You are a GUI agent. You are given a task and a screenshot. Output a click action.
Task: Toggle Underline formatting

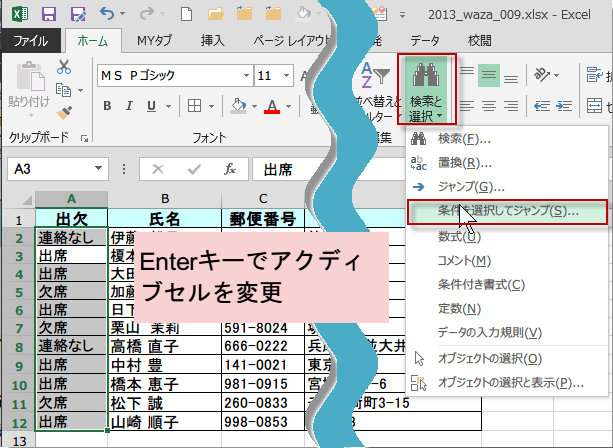[151, 106]
